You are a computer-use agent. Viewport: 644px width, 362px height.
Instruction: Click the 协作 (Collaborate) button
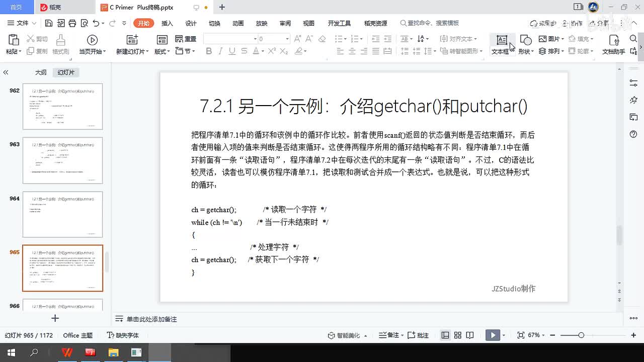(572, 23)
